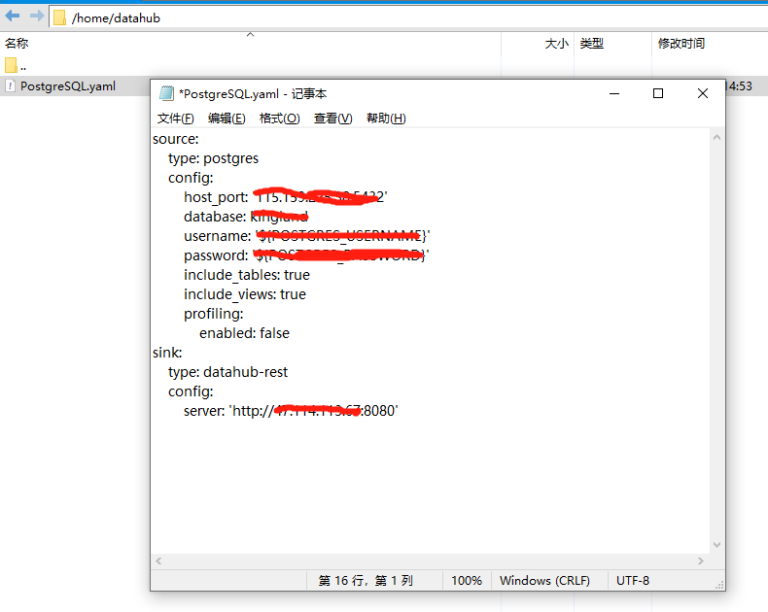The image size is (768, 612).
Task: Click the forward navigation arrow
Action: [x=36, y=17]
